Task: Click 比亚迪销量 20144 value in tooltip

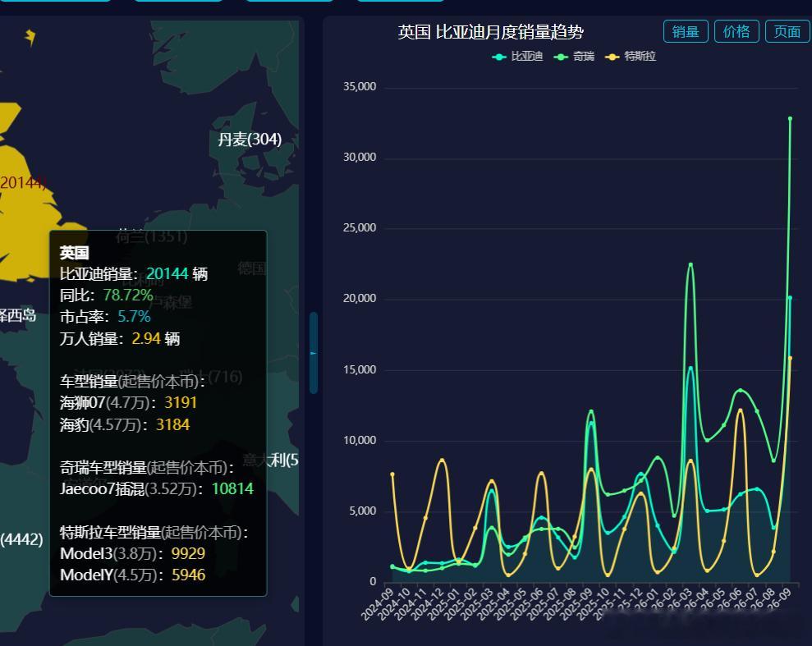Action: coord(167,273)
